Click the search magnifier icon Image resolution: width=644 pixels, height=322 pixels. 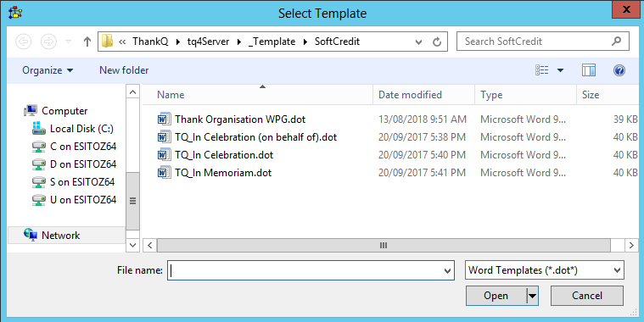point(616,41)
